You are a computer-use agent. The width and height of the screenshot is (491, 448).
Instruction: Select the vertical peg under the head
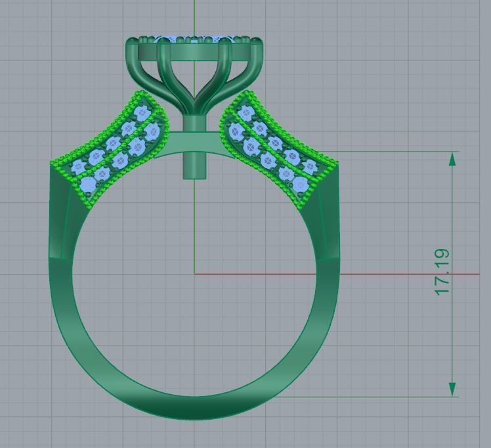194,147
